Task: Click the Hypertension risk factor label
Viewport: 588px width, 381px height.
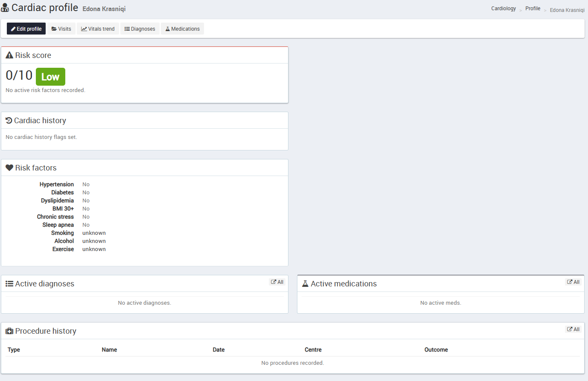Action: [57, 184]
